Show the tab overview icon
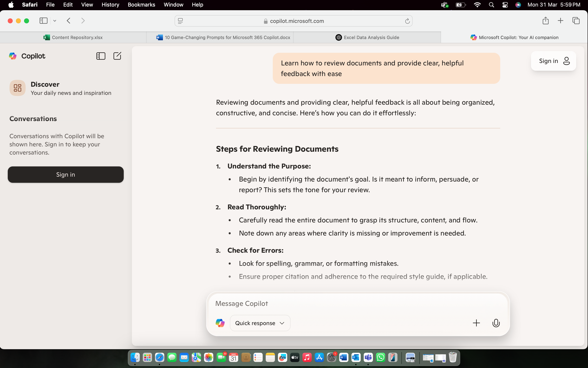The width and height of the screenshot is (588, 368). [576, 21]
